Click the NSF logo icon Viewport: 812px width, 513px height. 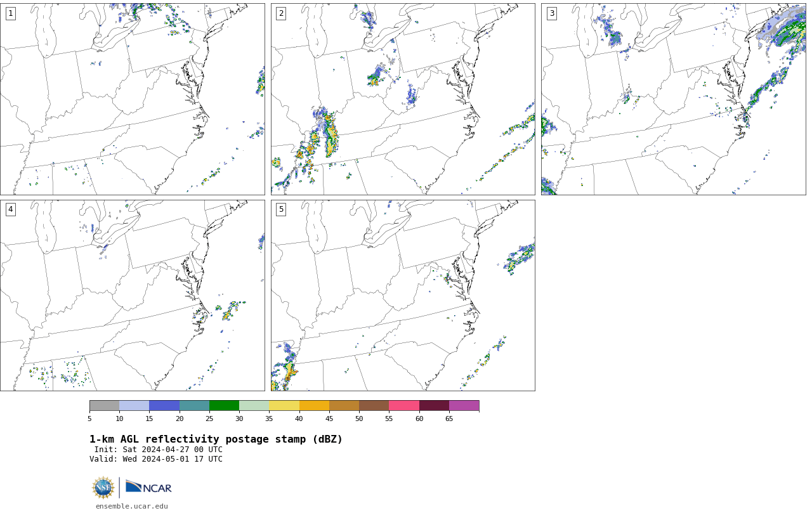pyautogui.click(x=103, y=488)
